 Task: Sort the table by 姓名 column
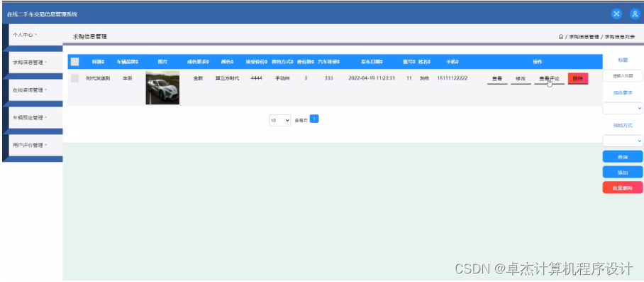point(424,62)
